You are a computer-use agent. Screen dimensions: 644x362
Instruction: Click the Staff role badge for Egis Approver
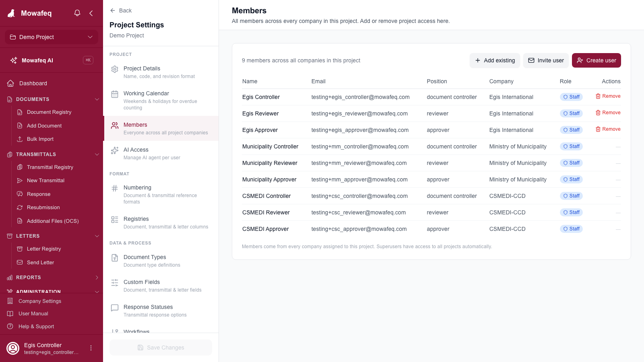(x=571, y=130)
